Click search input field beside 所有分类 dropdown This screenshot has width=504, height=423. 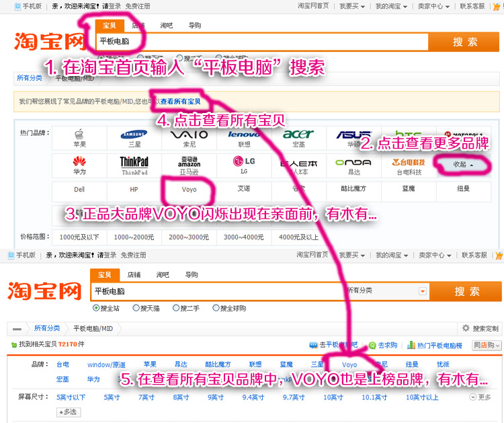coord(218,291)
